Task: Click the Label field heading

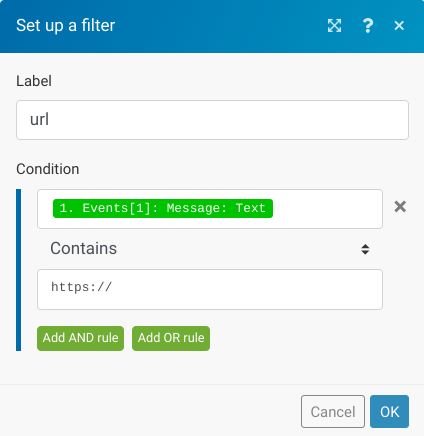Action: (34, 81)
